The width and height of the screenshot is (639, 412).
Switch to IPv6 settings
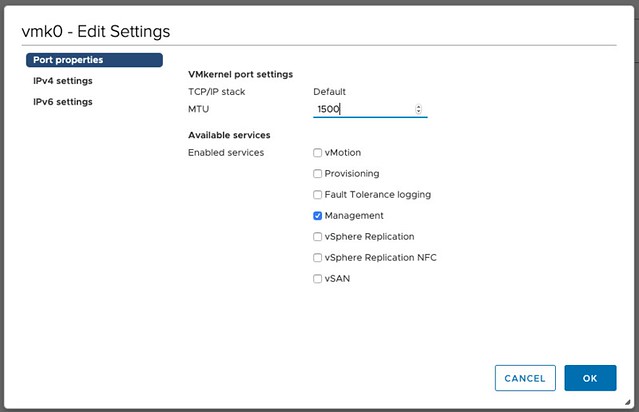63,102
